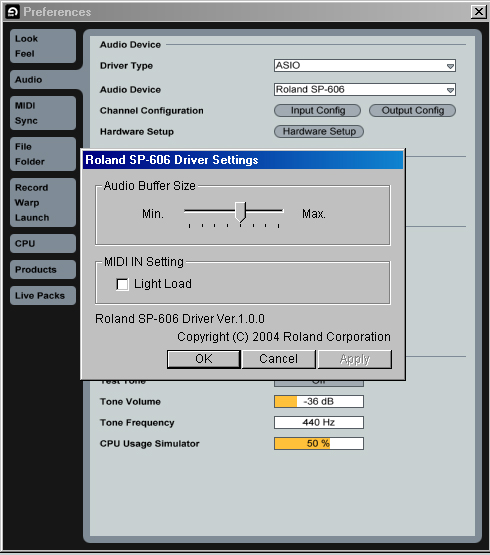
Task: Confirm driver settings with OK
Action: (204, 359)
